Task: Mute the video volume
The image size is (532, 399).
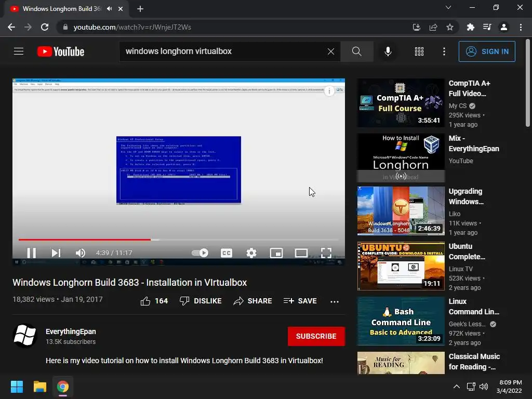Action: [81, 253]
